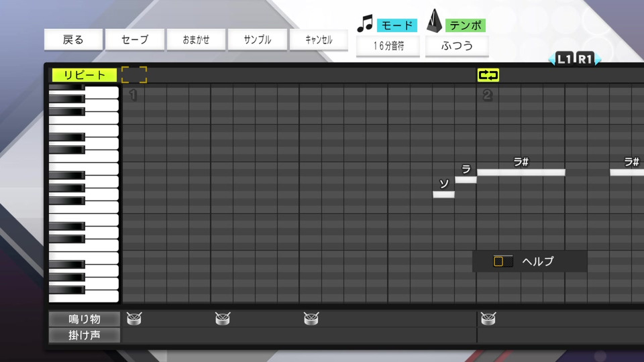Select the テンポ label
644x362 pixels.
[466, 25]
